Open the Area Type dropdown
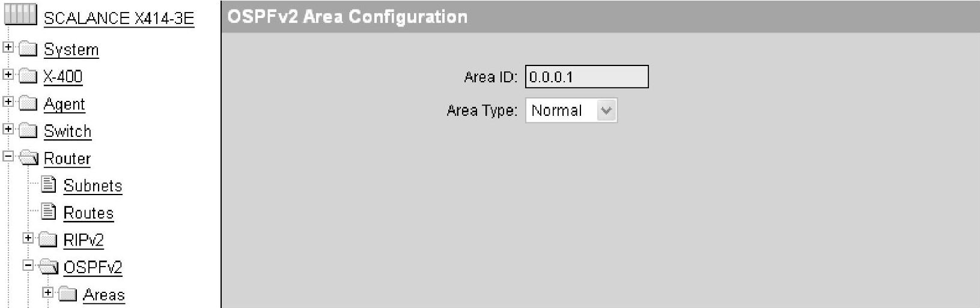 [x=606, y=111]
